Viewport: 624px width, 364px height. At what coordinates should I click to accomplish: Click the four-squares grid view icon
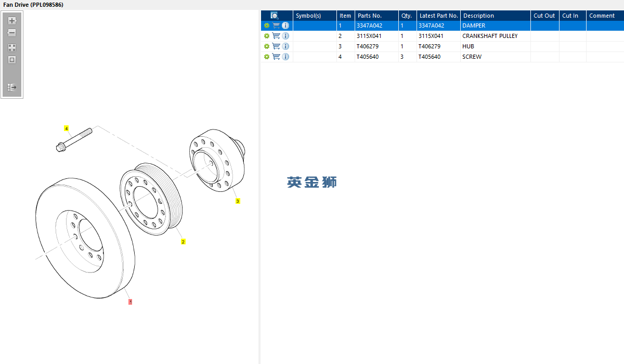click(x=12, y=47)
